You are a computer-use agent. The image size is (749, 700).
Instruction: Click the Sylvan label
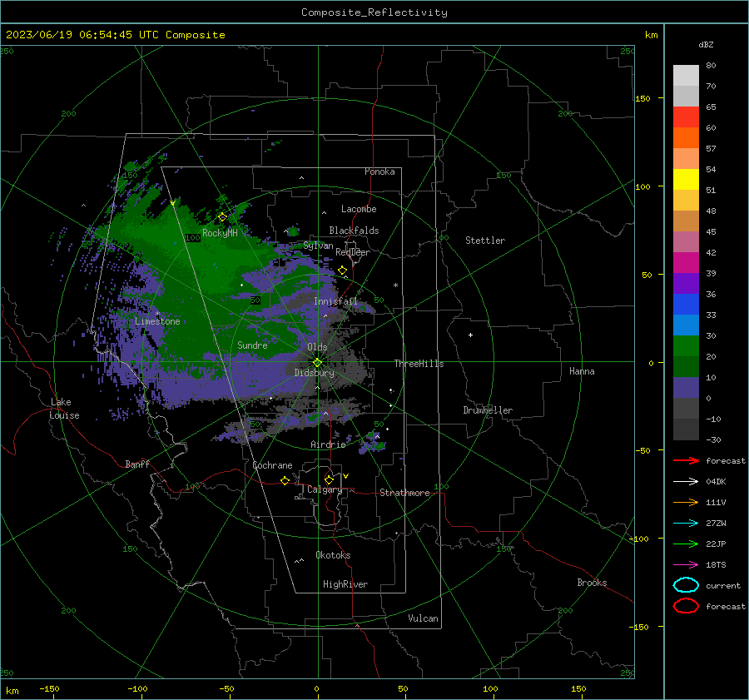318,246
